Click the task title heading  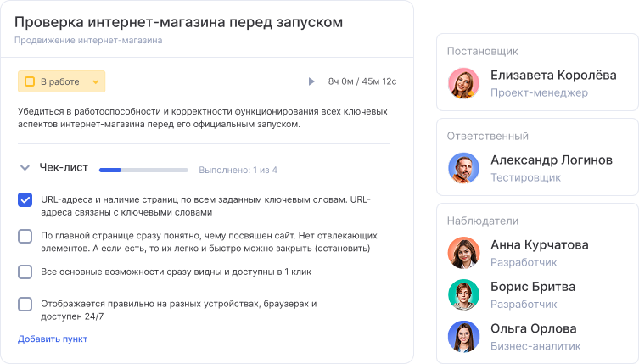tap(179, 22)
